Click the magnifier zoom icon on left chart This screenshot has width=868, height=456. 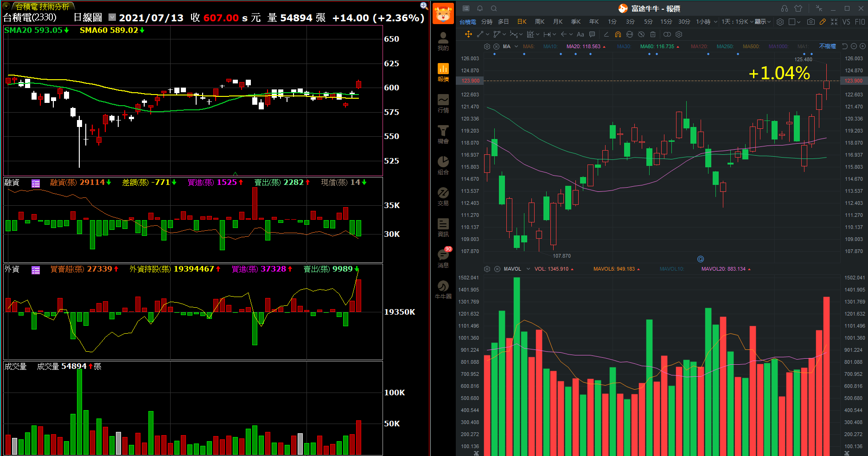click(x=424, y=6)
